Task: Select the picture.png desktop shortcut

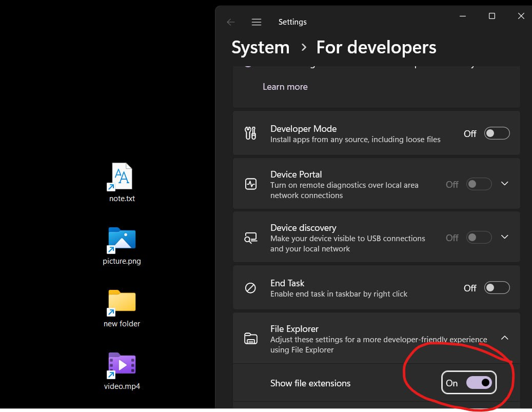Action: point(122,246)
